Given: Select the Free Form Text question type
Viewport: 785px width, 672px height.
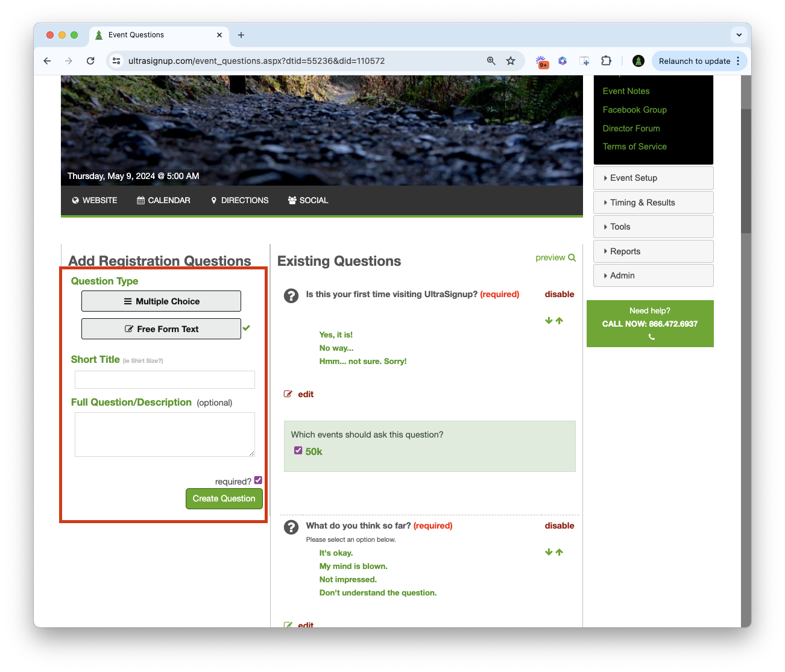Looking at the screenshot, I should (161, 329).
